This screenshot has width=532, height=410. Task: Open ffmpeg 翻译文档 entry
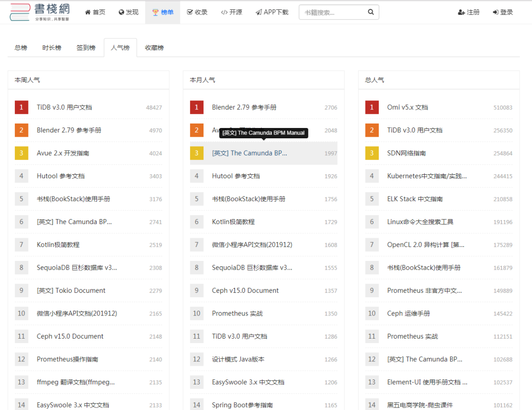(76, 382)
